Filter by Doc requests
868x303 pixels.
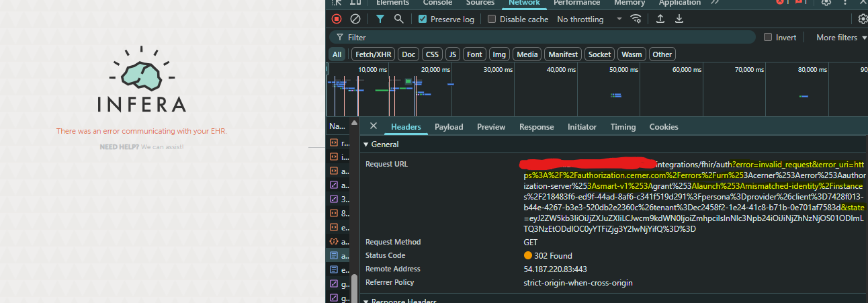[x=408, y=54]
